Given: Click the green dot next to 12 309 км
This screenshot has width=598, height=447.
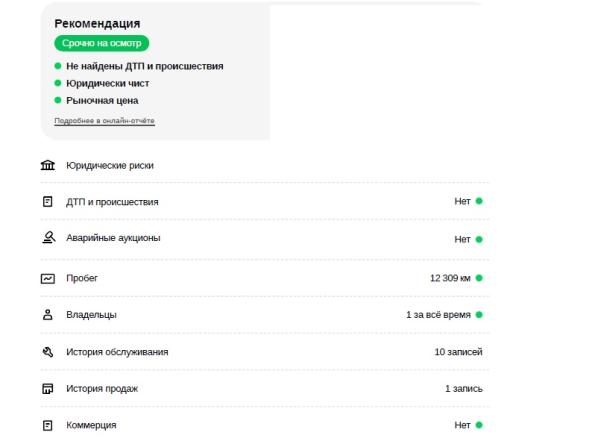Looking at the screenshot, I should point(479,278).
